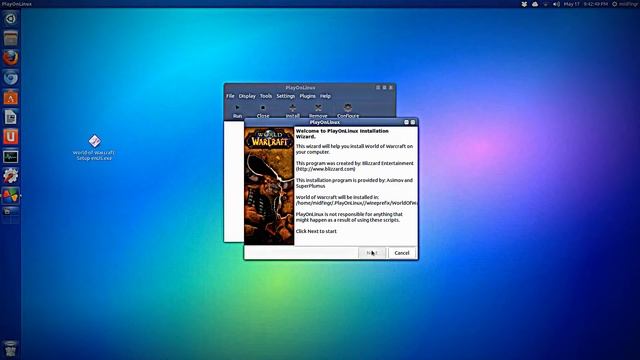Click Close in PlayOnLinux toolbar

263,111
